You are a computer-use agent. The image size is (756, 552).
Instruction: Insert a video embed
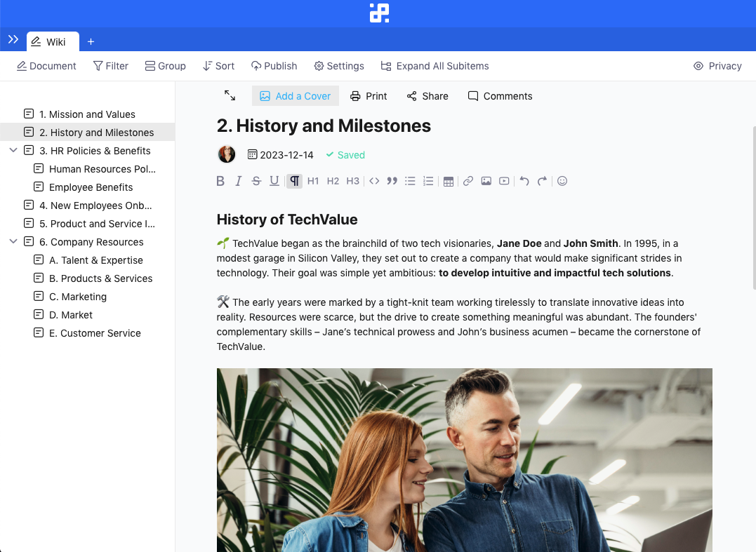504,181
